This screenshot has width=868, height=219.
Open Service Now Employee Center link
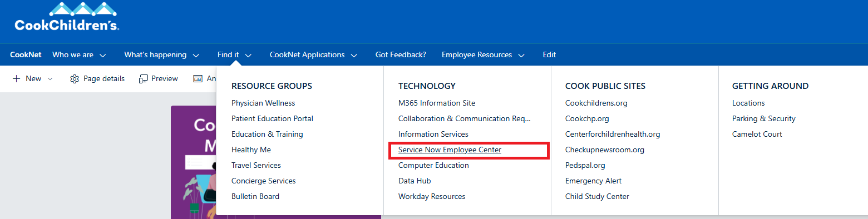click(x=450, y=150)
